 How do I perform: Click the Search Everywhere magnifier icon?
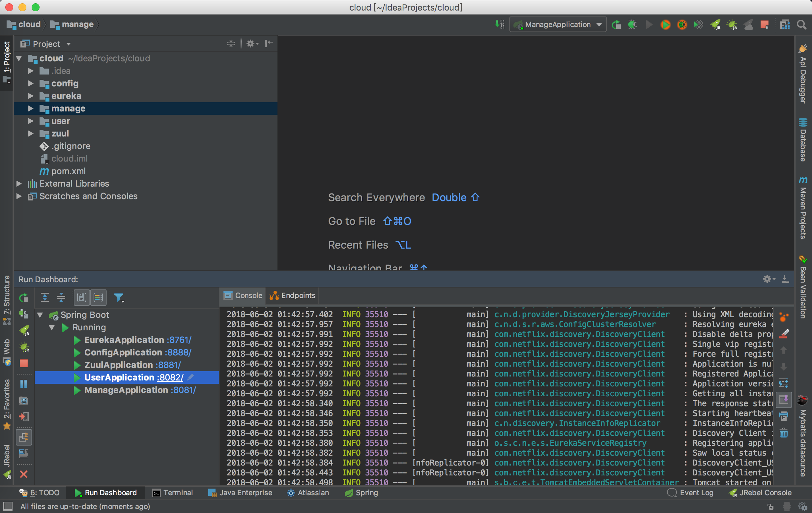801,25
